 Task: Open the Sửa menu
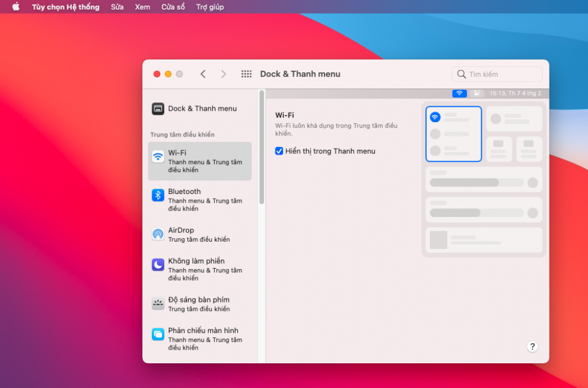coord(117,7)
